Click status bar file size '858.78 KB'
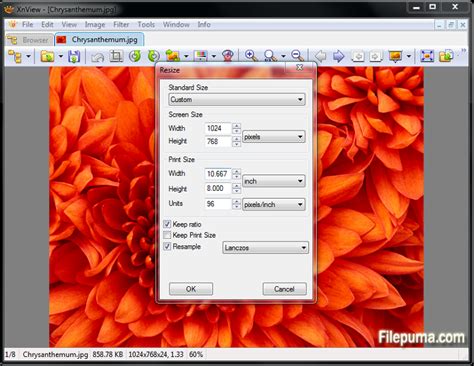The height and width of the screenshot is (366, 474). point(108,354)
